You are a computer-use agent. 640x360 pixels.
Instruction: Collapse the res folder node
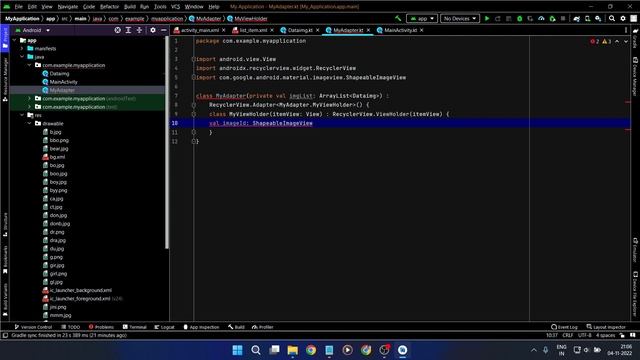coord(22,115)
